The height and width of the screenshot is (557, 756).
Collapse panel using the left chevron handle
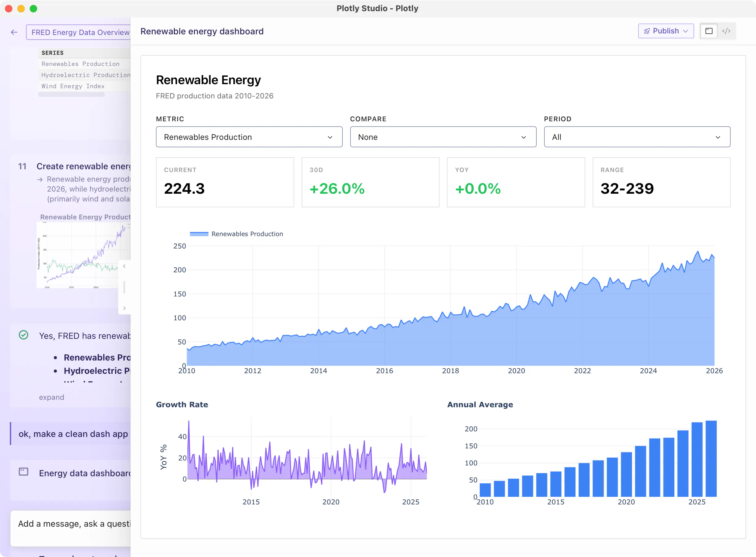pos(124,266)
